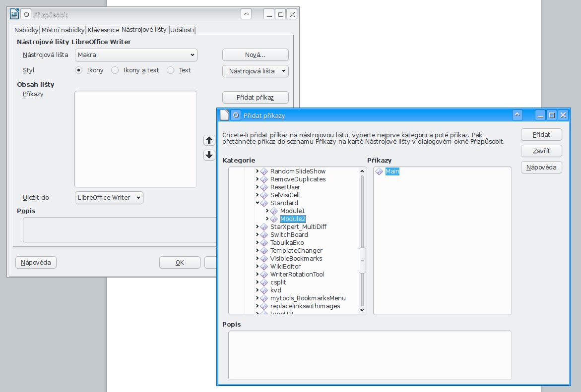This screenshot has height=392, width=581.
Task: Click the RandomSlideShow library icon
Action: [x=264, y=171]
